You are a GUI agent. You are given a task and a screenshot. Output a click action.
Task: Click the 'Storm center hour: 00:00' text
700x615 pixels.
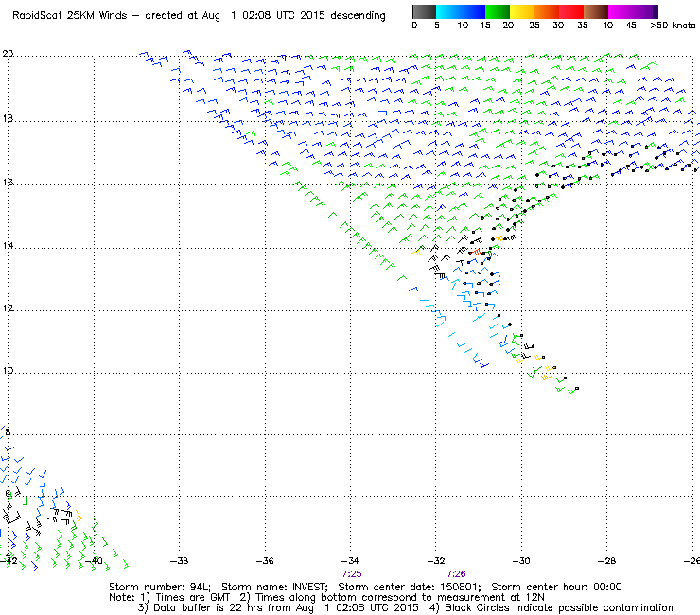pos(557,587)
